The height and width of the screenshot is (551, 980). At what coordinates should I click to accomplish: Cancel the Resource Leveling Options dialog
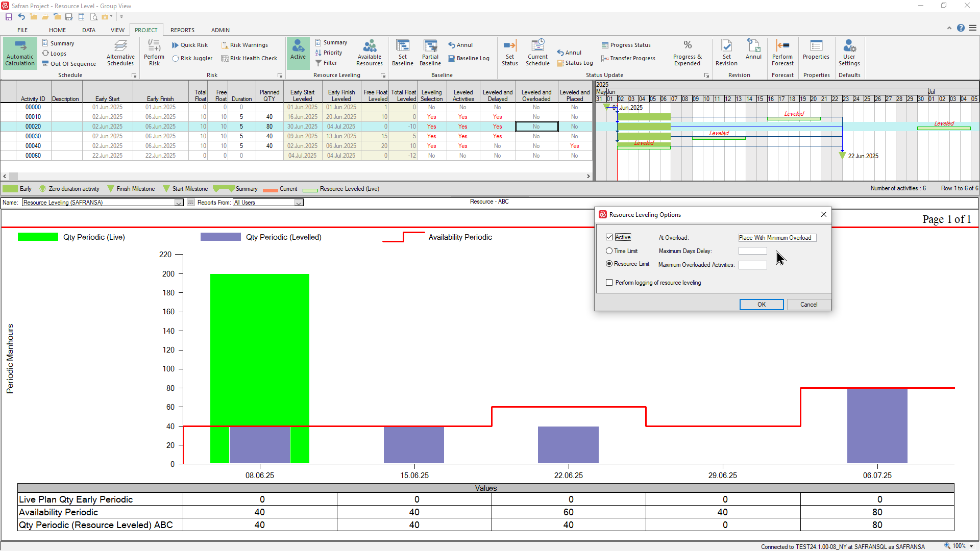pyautogui.click(x=808, y=305)
